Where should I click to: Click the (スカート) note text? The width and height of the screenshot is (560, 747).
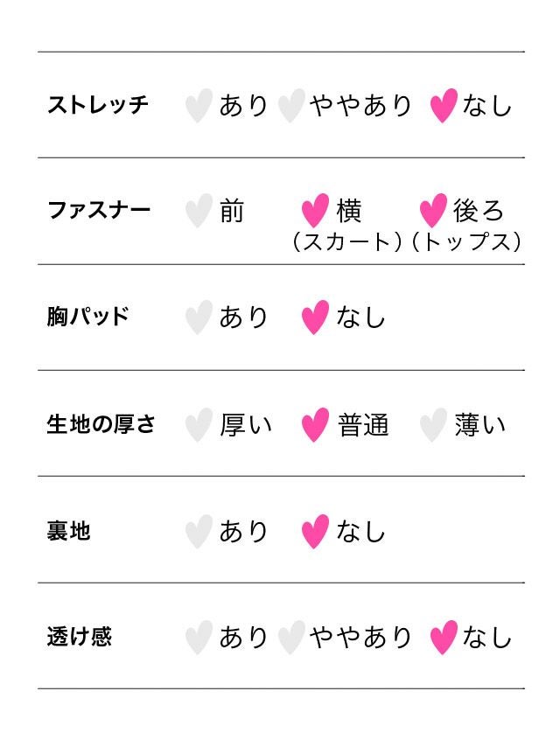pos(346,242)
